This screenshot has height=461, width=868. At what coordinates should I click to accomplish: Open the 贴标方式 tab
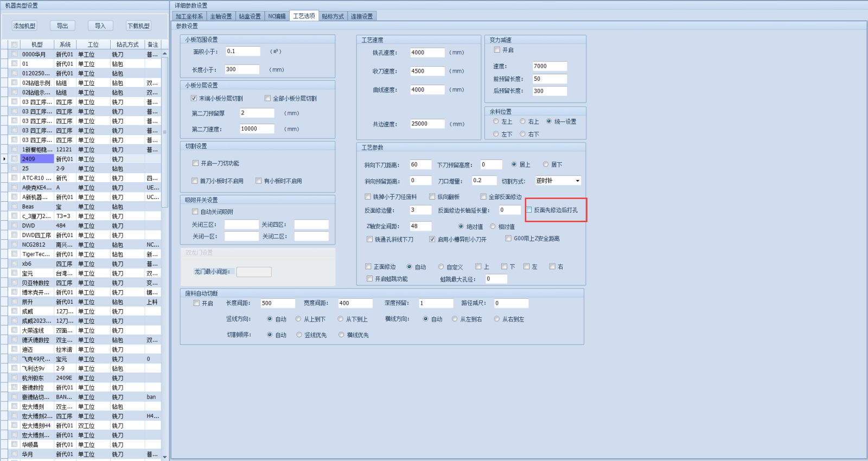coord(333,16)
